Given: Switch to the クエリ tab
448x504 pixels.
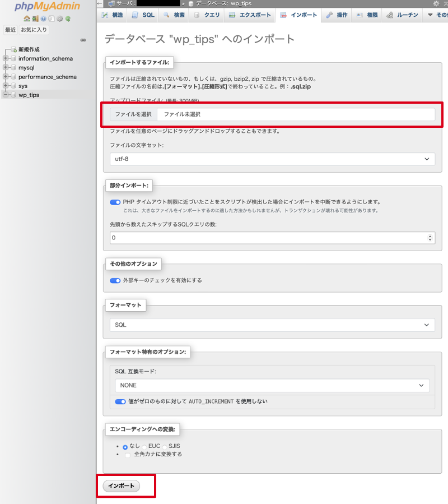Looking at the screenshot, I should (x=207, y=15).
